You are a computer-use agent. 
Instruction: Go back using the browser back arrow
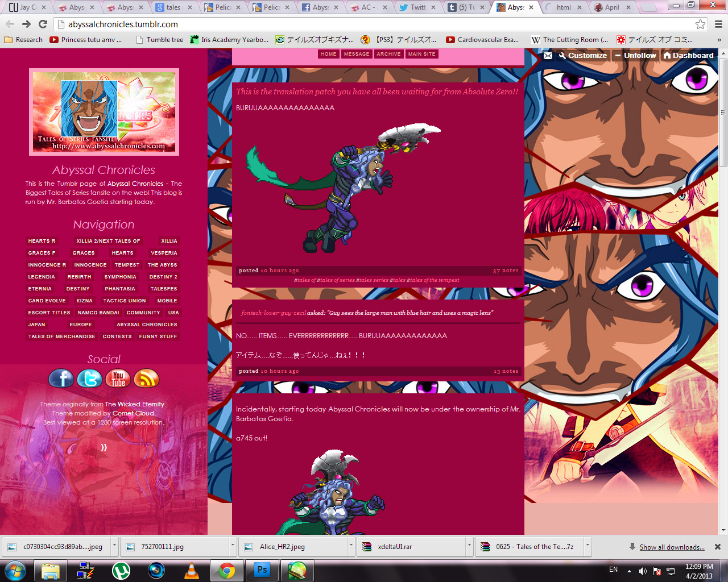pyautogui.click(x=10, y=24)
